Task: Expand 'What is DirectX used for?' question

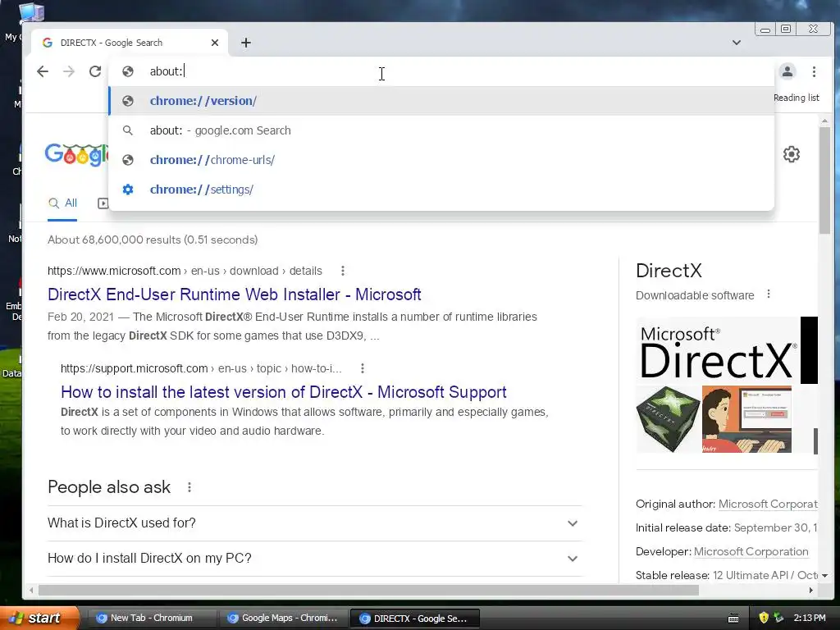Action: (x=314, y=523)
